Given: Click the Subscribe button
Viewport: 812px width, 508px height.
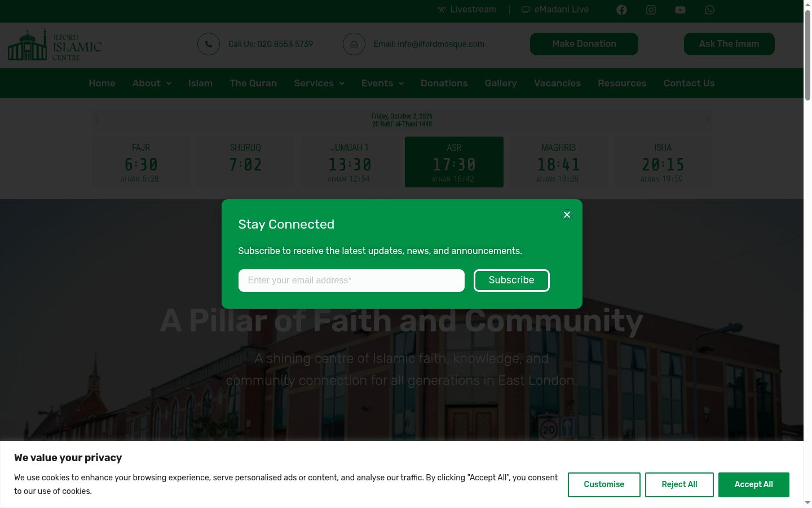Looking at the screenshot, I should pyautogui.click(x=511, y=281).
